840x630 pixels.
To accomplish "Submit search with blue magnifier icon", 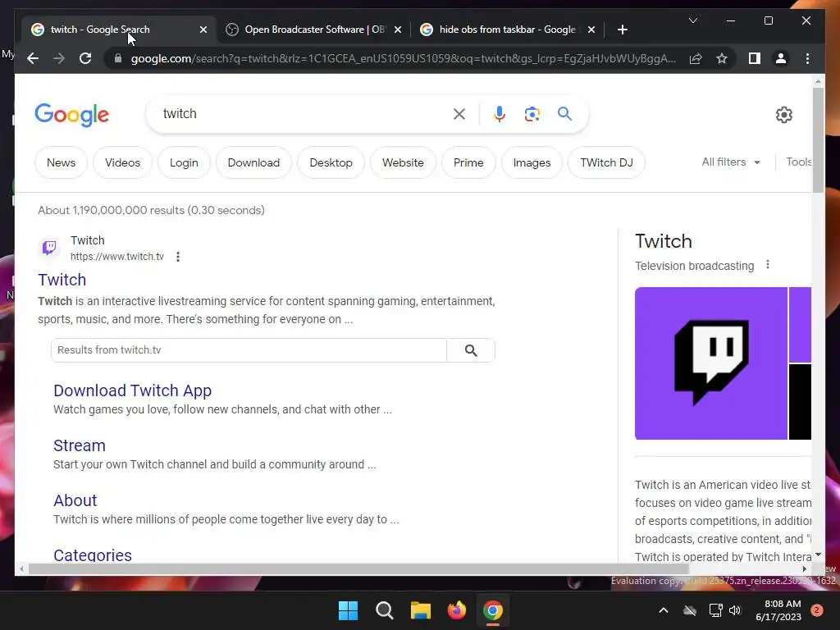I will click(x=564, y=113).
